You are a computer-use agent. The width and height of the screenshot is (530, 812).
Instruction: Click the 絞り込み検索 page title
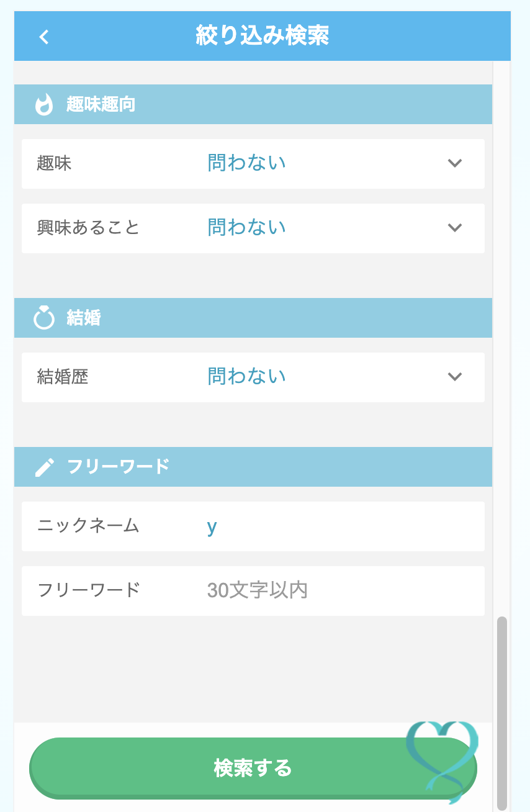(x=262, y=36)
